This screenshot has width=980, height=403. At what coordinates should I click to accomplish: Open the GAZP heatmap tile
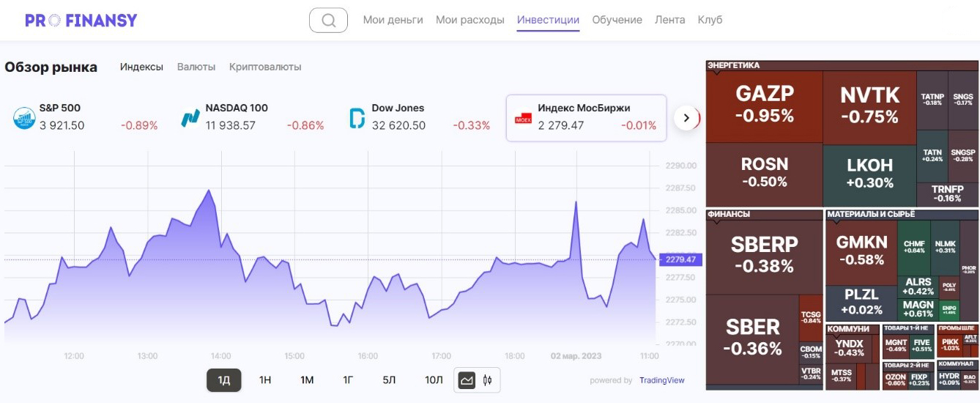click(765, 106)
